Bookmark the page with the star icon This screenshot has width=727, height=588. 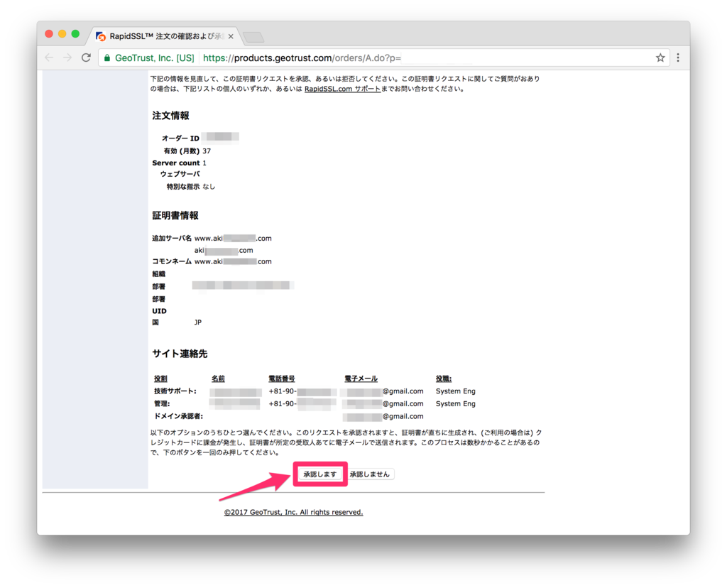[660, 58]
